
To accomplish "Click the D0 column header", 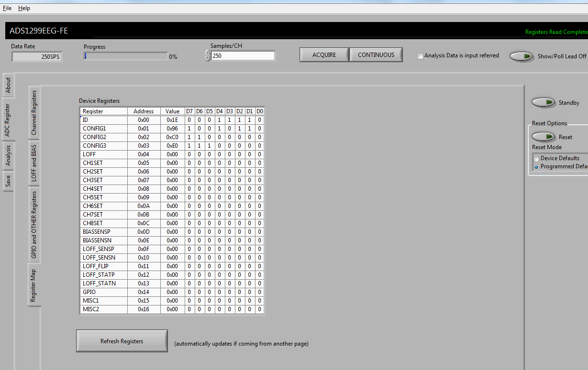I will pos(259,111).
